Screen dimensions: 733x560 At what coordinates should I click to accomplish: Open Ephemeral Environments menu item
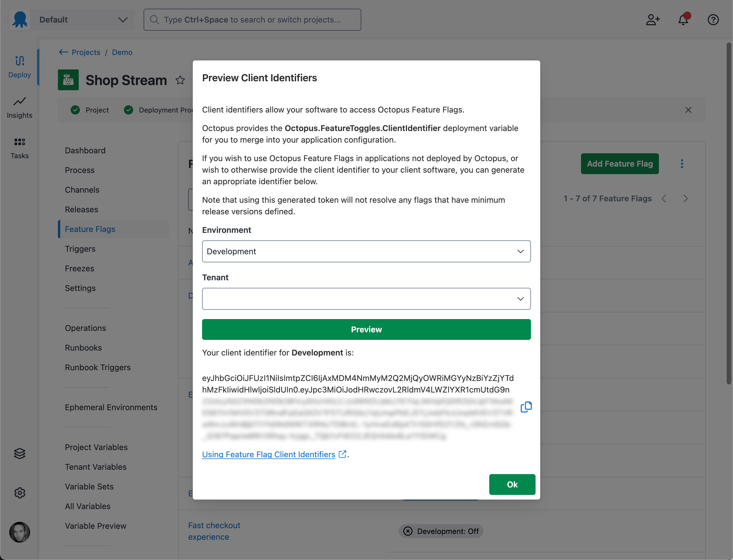pyautogui.click(x=111, y=407)
